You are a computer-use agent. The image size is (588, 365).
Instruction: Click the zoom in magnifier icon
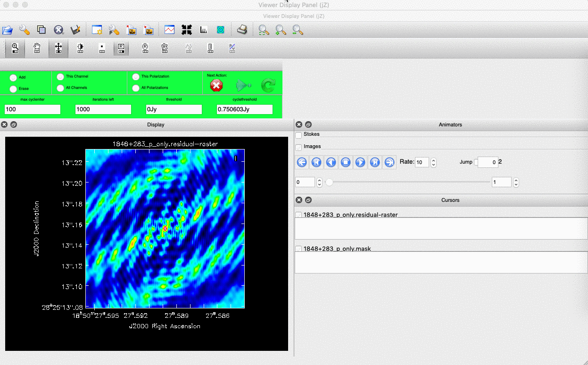[x=281, y=30]
